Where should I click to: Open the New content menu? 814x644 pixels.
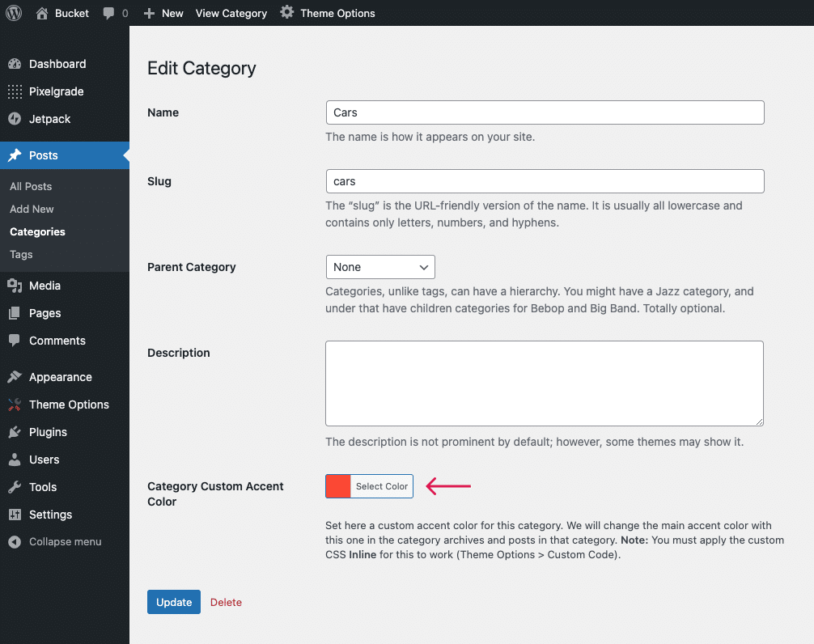pos(163,13)
